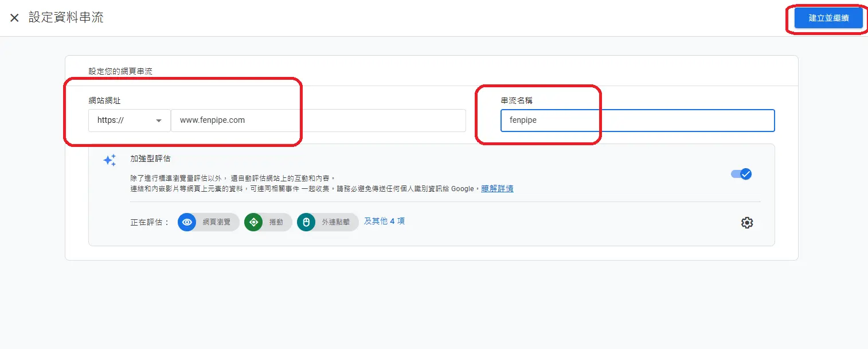
Task: Click the 建立並繼續 button
Action: pyautogui.click(x=828, y=18)
